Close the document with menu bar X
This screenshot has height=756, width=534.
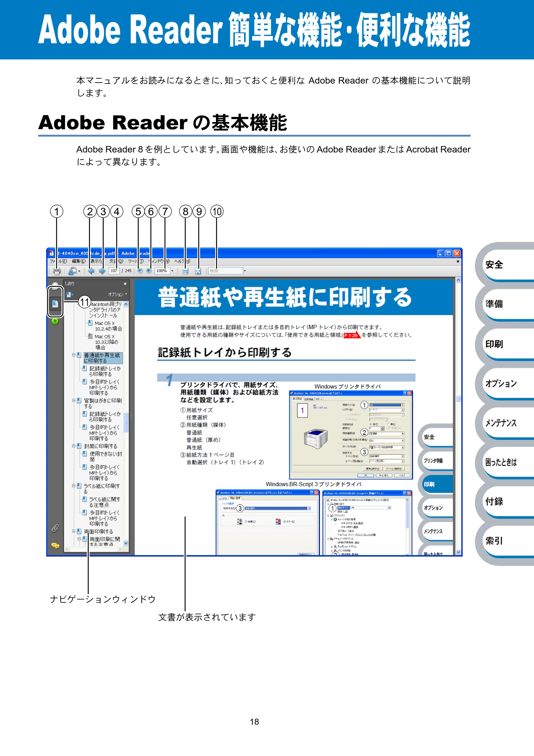[458, 261]
